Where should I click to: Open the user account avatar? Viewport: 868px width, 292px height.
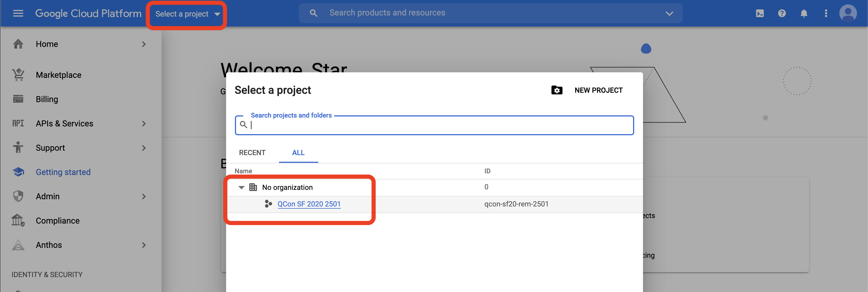pyautogui.click(x=848, y=14)
